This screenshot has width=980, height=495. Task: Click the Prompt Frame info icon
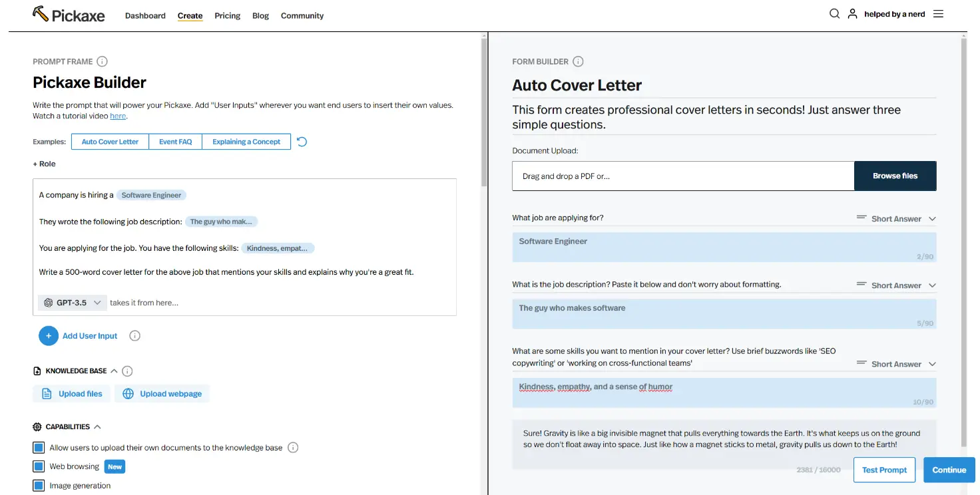[x=102, y=61]
